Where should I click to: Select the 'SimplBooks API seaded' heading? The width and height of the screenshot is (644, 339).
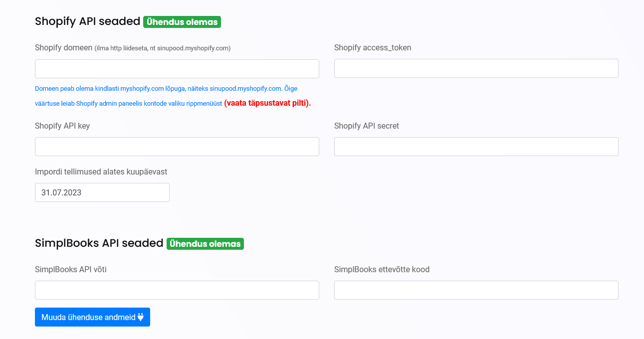click(x=99, y=243)
